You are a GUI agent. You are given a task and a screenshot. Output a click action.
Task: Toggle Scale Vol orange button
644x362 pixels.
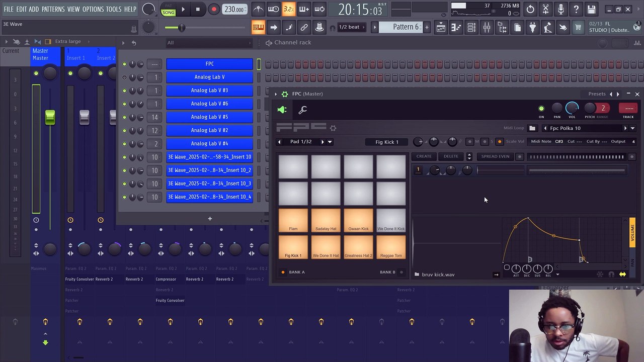(x=500, y=142)
